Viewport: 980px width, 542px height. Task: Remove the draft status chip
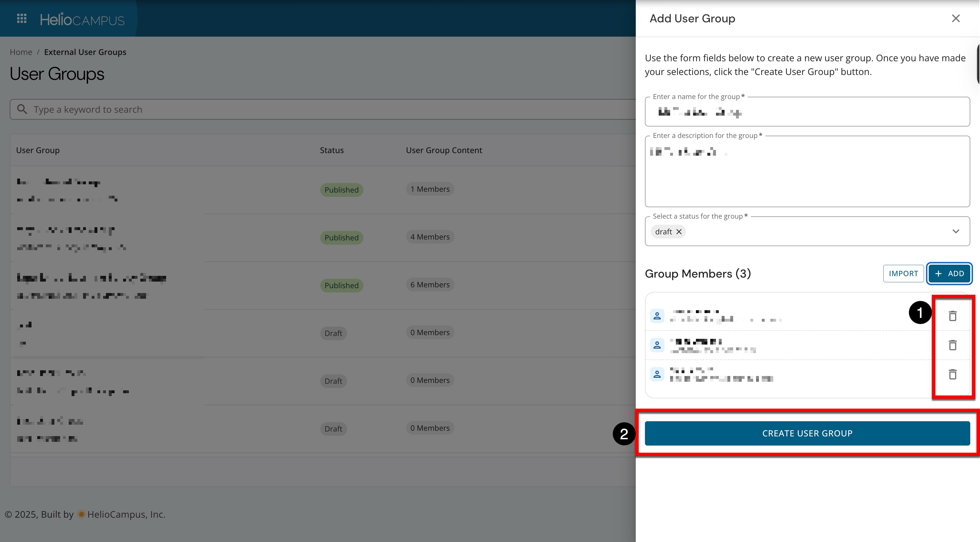coord(679,232)
